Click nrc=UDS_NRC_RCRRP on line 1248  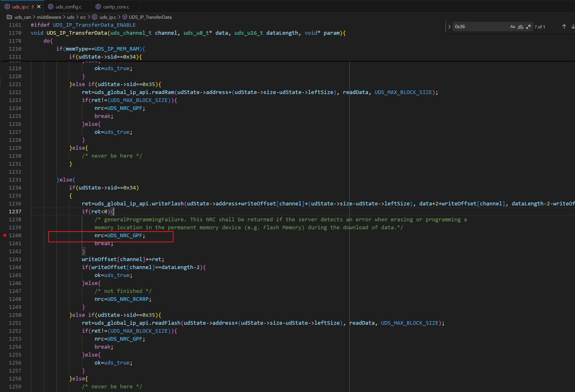tap(123, 299)
